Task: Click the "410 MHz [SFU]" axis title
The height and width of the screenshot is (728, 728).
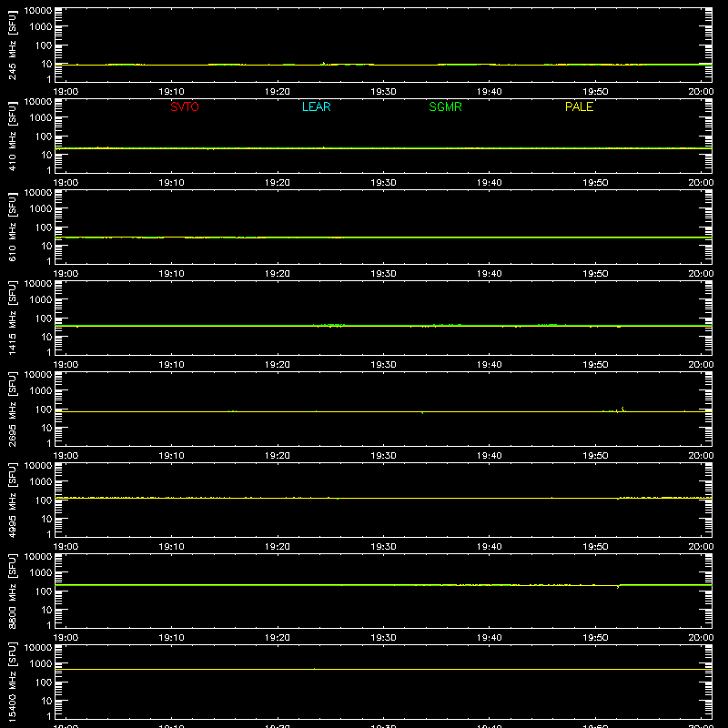Action: (x=12, y=136)
